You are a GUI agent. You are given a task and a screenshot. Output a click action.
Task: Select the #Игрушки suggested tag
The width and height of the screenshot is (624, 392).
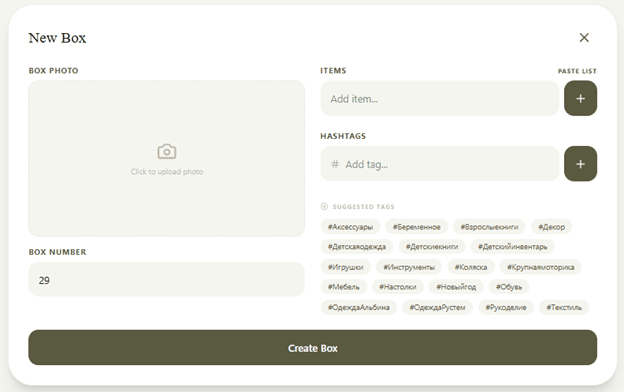click(x=345, y=267)
